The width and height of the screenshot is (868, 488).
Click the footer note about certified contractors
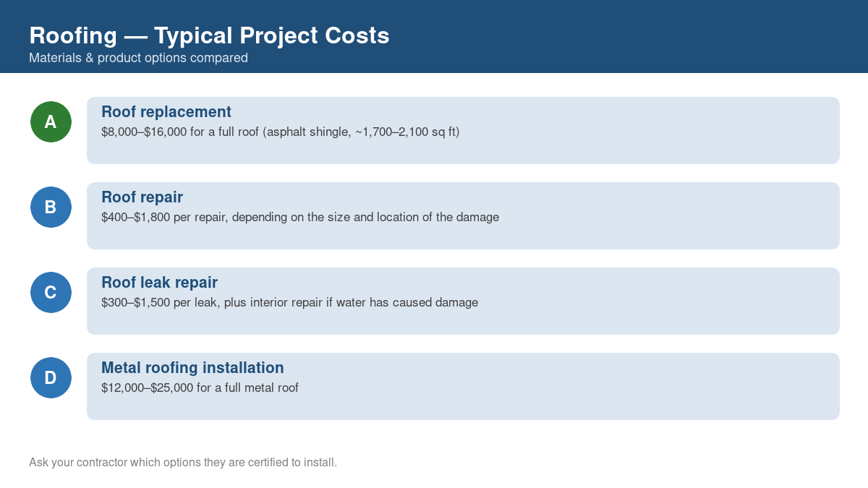(183, 462)
